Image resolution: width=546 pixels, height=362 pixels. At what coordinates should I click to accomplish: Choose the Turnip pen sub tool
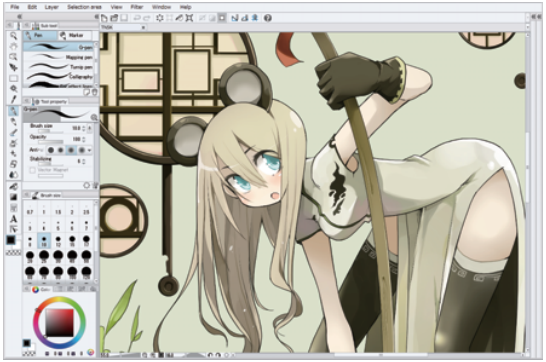58,66
